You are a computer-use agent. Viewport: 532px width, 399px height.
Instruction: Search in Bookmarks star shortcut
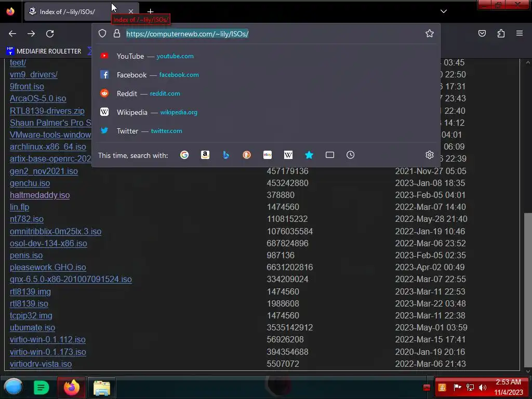click(x=309, y=155)
